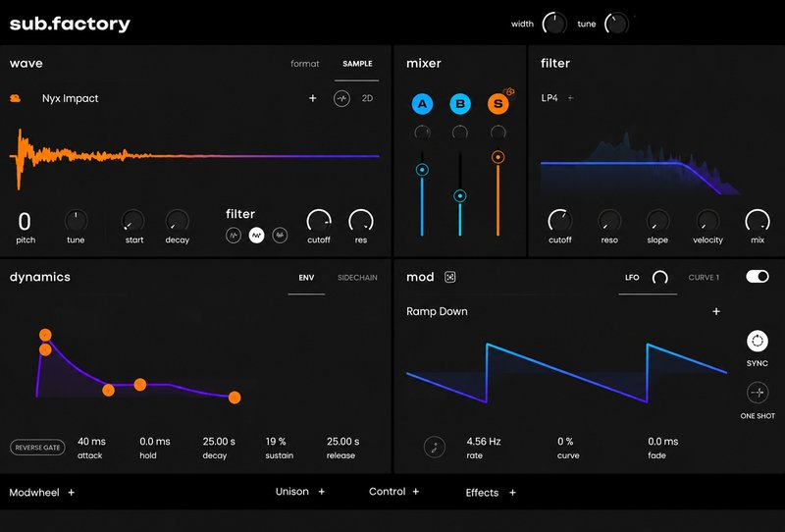Viewport: 785px width, 532px height.
Task: Click the pan knob under channel A
Action: click(422, 133)
